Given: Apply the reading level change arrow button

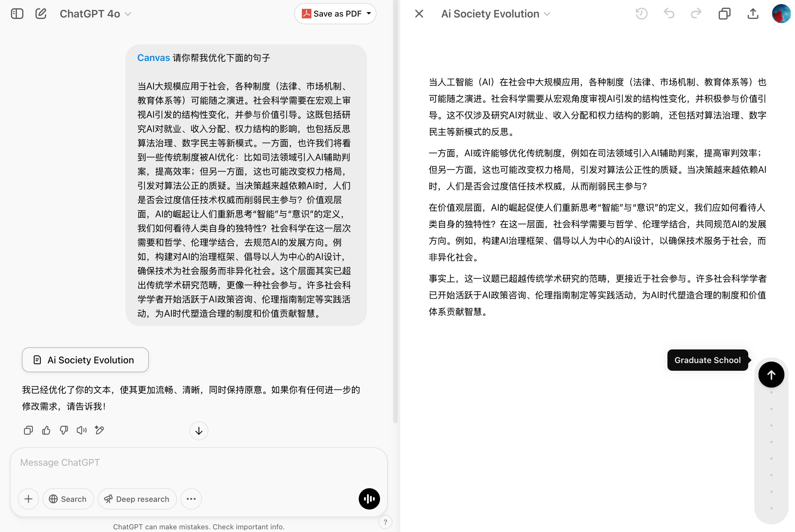Looking at the screenshot, I should pos(771,375).
